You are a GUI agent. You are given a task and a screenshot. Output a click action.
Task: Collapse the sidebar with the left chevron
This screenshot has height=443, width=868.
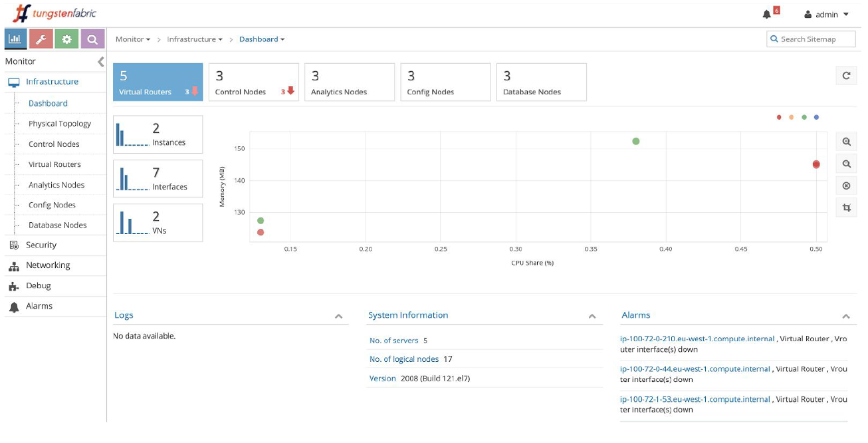click(101, 62)
